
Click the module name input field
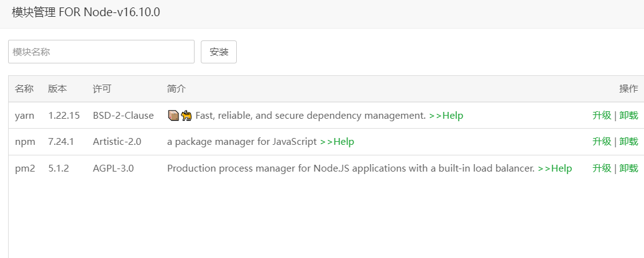pyautogui.click(x=101, y=52)
